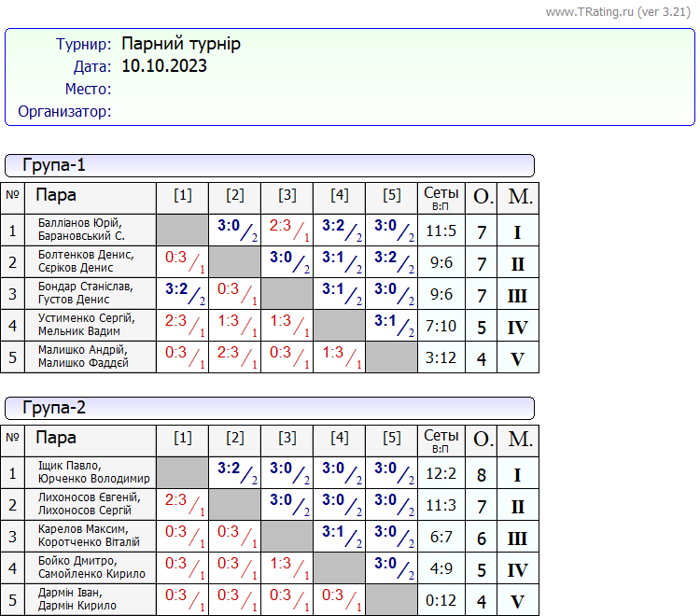Open the pair Бондар Станіслав, Густов Денис

tap(85, 293)
